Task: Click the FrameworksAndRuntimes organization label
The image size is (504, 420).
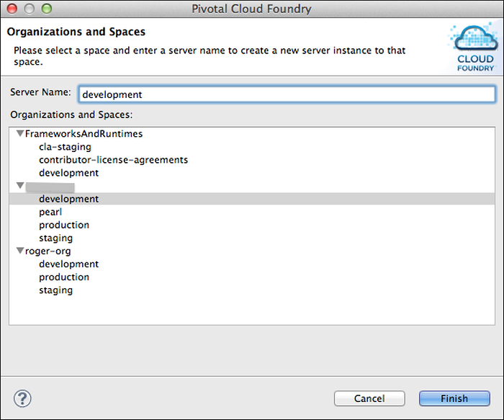Action: pos(84,134)
